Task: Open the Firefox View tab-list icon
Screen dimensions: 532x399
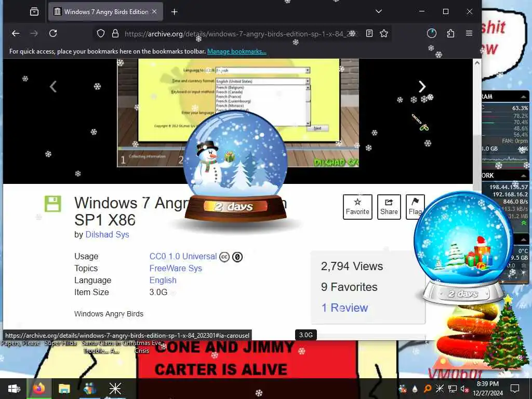Action: point(34,12)
